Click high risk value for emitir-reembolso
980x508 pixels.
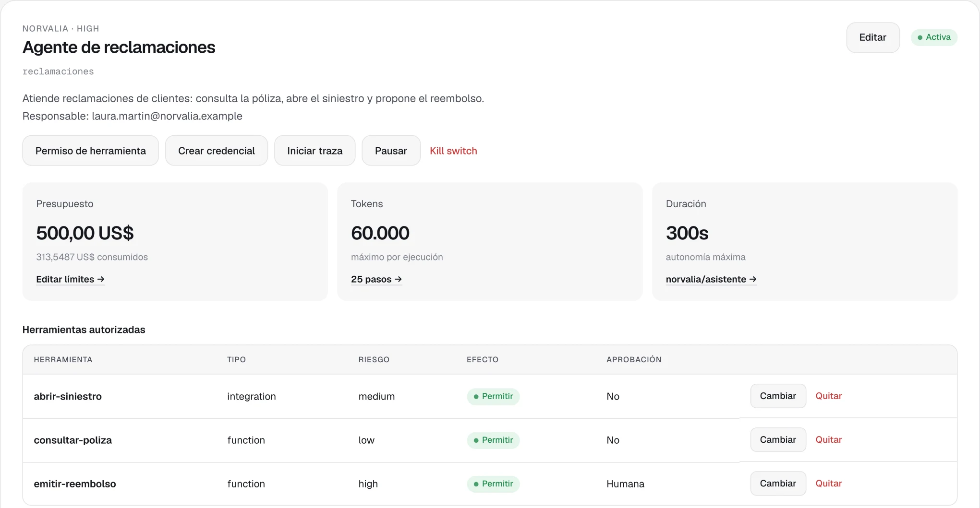368,484
